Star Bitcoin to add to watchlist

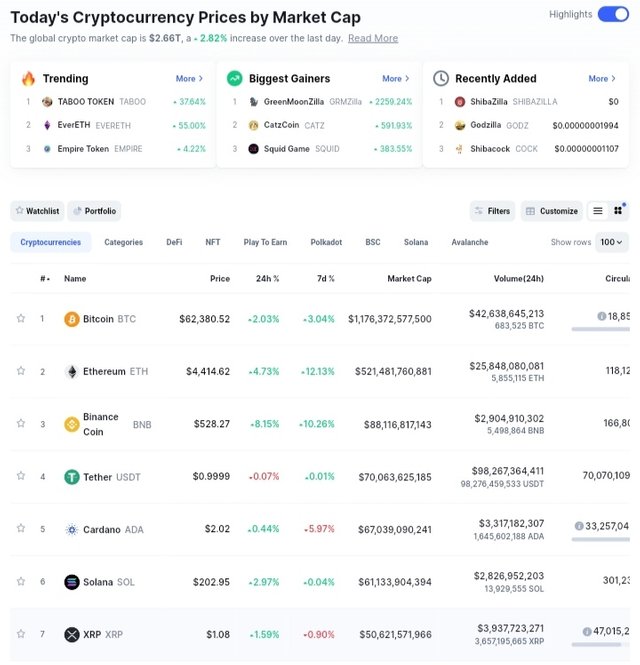pyautogui.click(x=20, y=319)
